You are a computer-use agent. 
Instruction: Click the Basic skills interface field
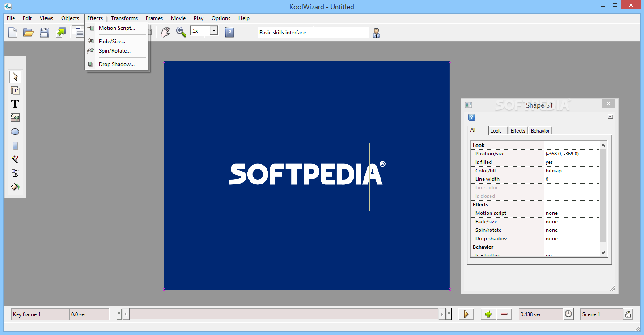point(313,33)
